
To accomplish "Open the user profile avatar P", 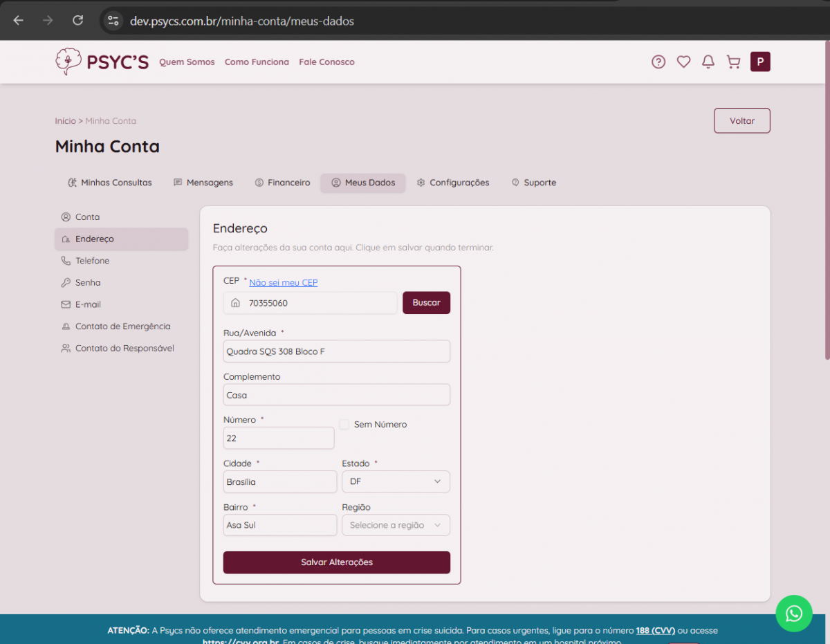I will click(x=760, y=62).
